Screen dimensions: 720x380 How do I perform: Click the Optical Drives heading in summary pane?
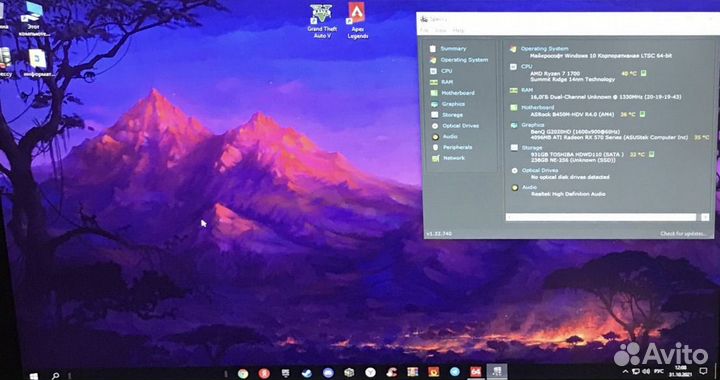click(x=540, y=170)
